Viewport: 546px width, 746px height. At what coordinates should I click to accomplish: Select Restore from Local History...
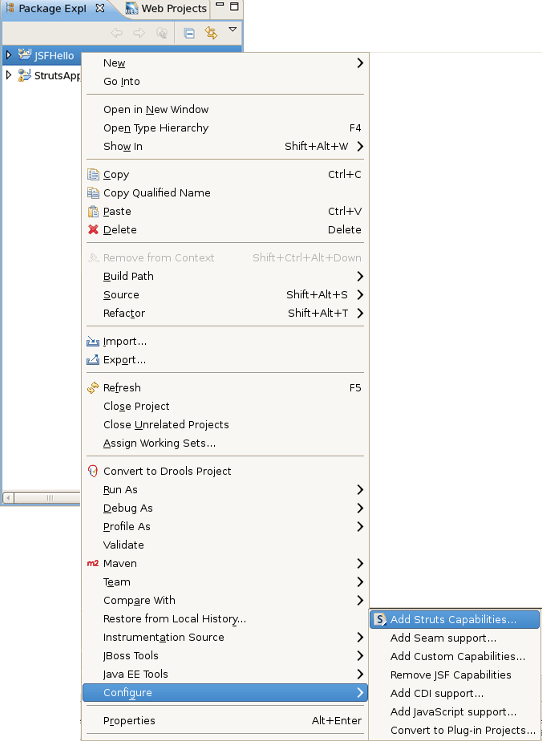click(x=225, y=619)
